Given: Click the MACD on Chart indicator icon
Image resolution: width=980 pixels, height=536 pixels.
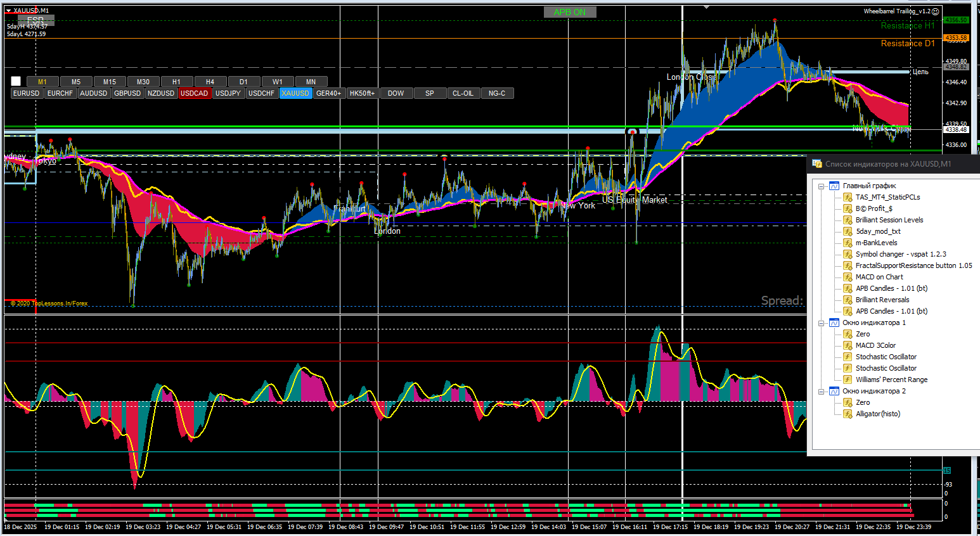Looking at the screenshot, I should click(848, 277).
